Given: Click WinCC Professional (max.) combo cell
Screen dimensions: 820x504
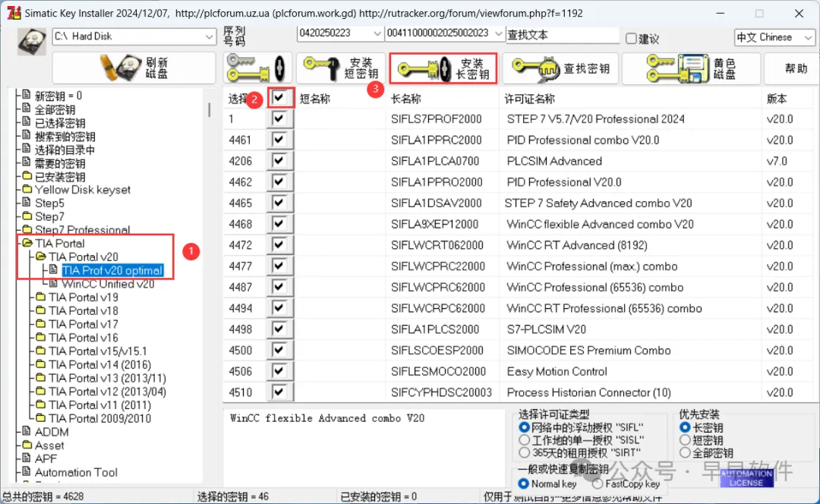Looking at the screenshot, I should coord(592,266).
